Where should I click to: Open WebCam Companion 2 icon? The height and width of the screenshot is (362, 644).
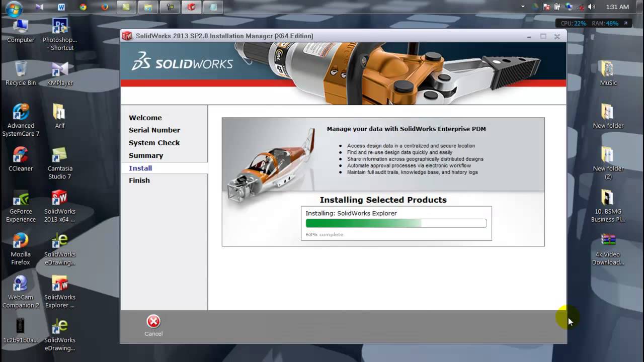21,292
